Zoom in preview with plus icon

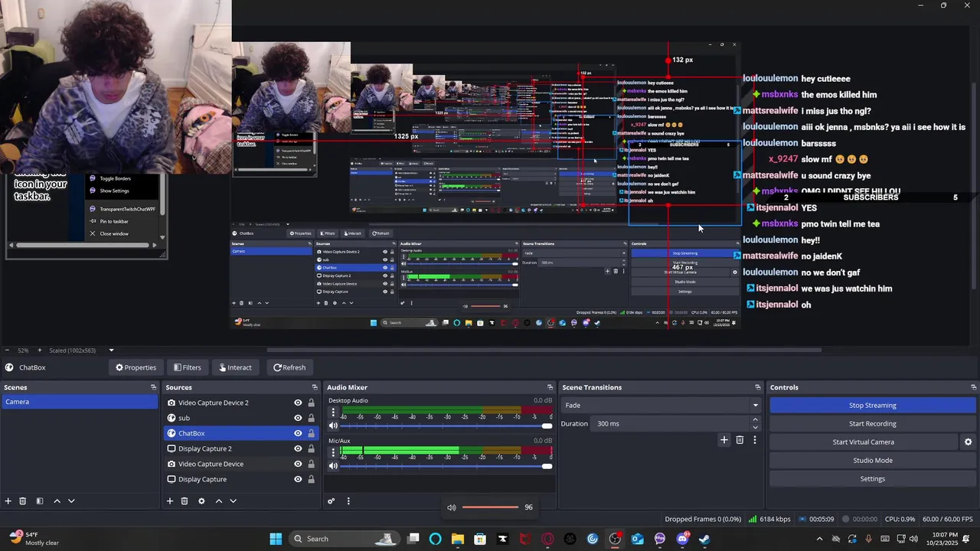coord(40,350)
